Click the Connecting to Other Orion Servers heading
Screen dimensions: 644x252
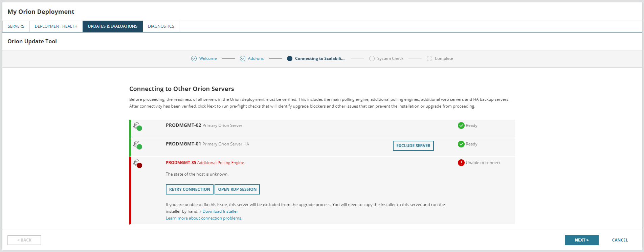coord(182,89)
